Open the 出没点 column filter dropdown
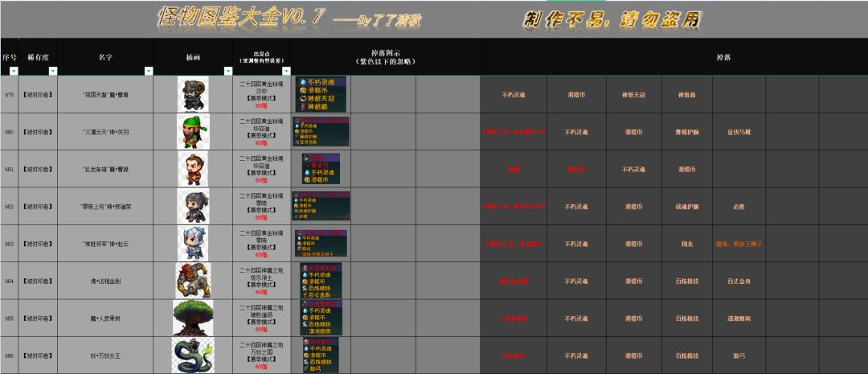 [x=286, y=71]
